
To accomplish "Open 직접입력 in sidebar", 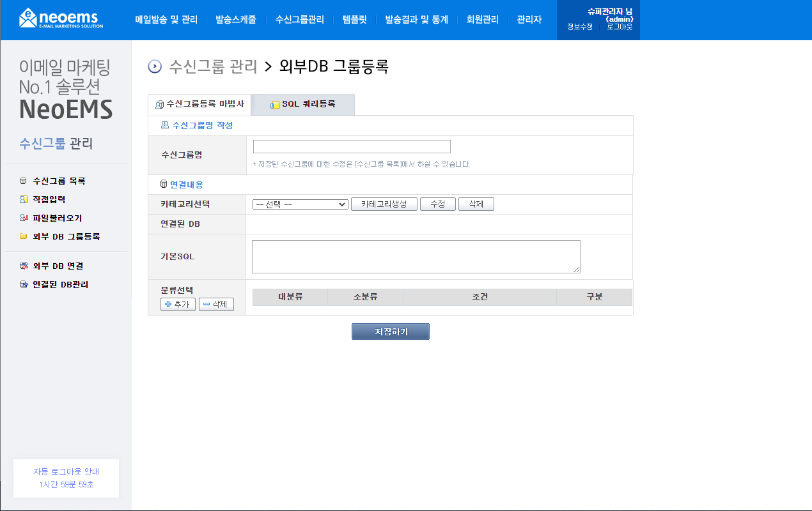I will pos(49,200).
